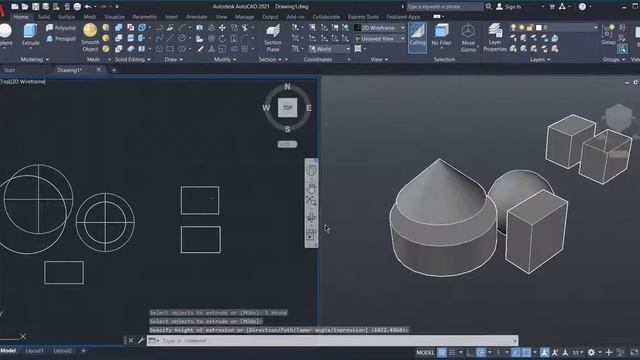Click the WCS label under ViewCube
This screenshot has width=640, height=360.
(287, 144)
